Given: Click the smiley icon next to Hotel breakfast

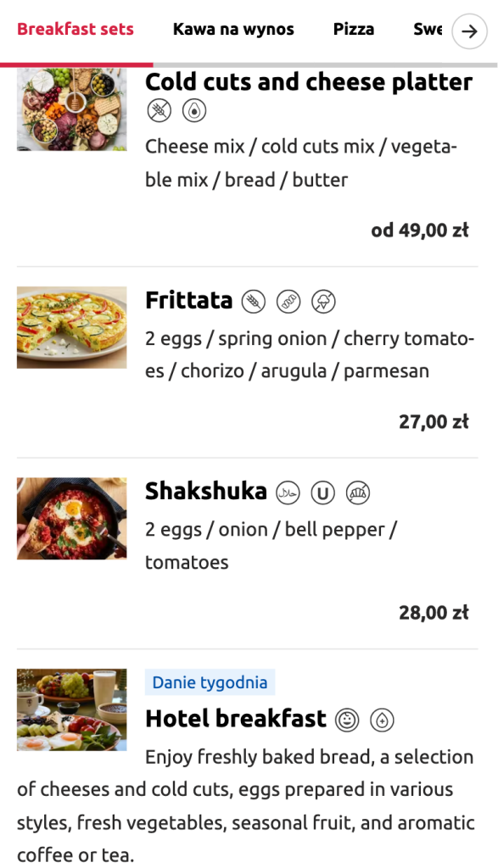Looking at the screenshot, I should point(347,718).
